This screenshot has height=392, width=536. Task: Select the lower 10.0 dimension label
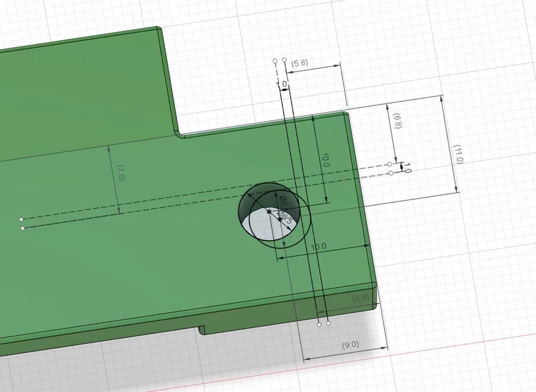pyautogui.click(x=318, y=246)
